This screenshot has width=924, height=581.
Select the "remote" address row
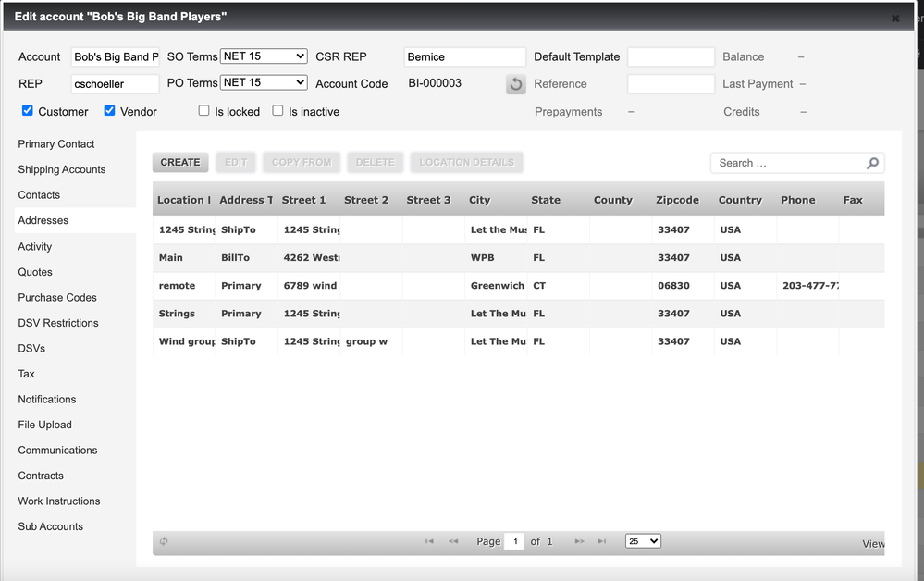519,286
